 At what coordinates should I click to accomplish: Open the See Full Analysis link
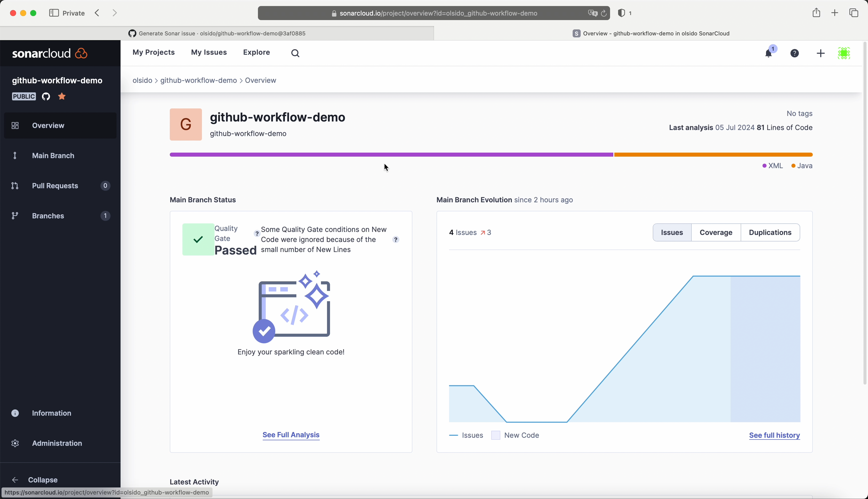pos(291,434)
